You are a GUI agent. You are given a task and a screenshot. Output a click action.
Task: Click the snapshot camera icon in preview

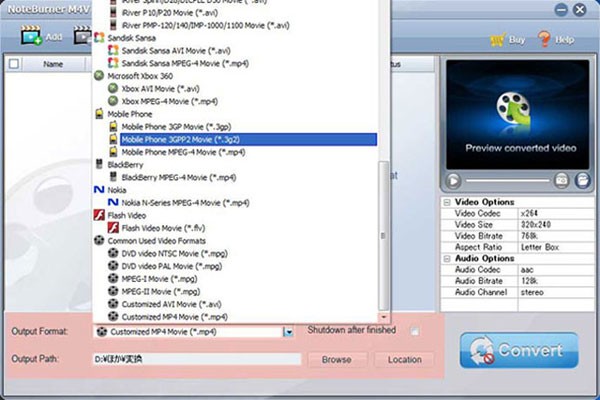click(x=562, y=180)
